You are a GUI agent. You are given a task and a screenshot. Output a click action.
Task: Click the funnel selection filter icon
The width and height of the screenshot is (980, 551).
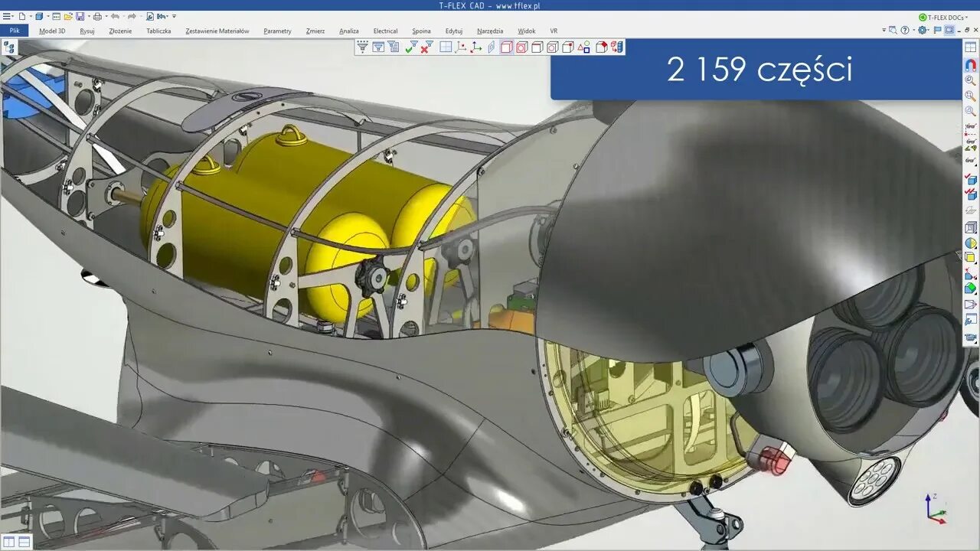point(362,47)
